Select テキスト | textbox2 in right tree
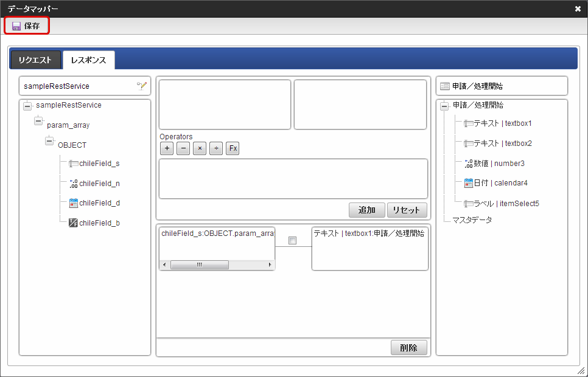This screenshot has width=588, height=377. [503, 144]
